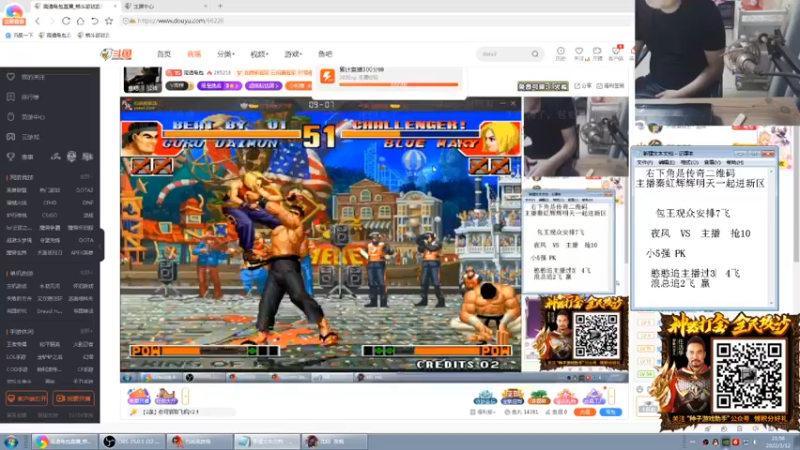The width and height of the screenshot is (800, 450).
Task: Expand 全部 next to 网游竞技 section
Action: click(86, 177)
